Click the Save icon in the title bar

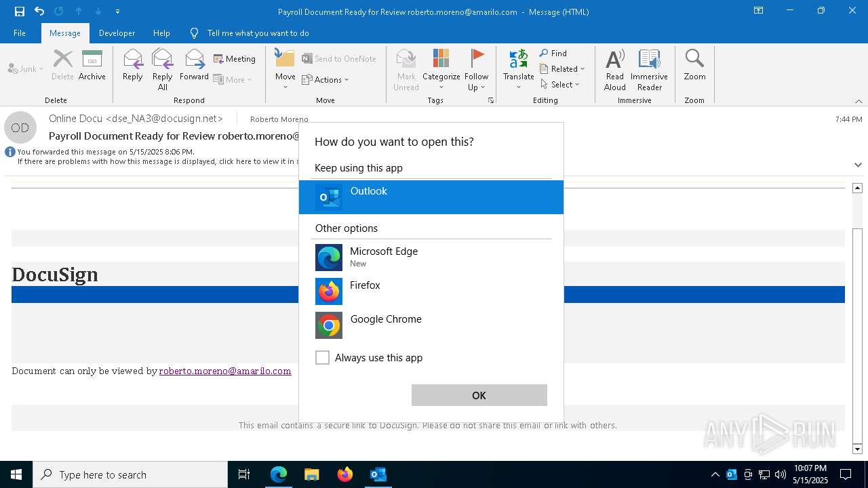click(x=19, y=12)
